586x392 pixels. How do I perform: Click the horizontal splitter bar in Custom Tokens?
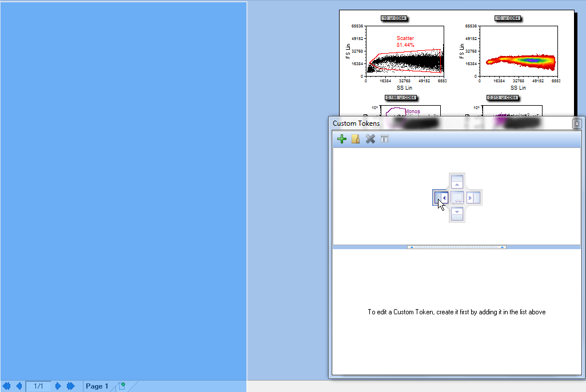click(456, 247)
